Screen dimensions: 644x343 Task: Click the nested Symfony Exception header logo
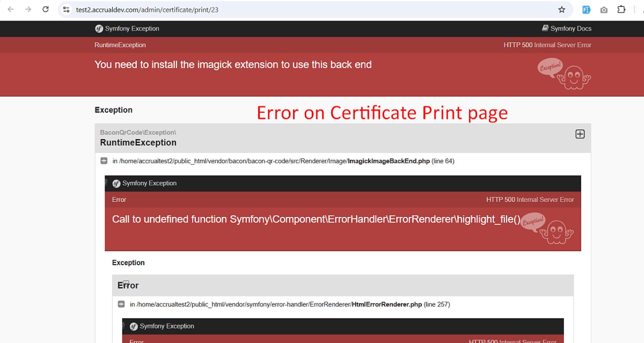(x=117, y=183)
